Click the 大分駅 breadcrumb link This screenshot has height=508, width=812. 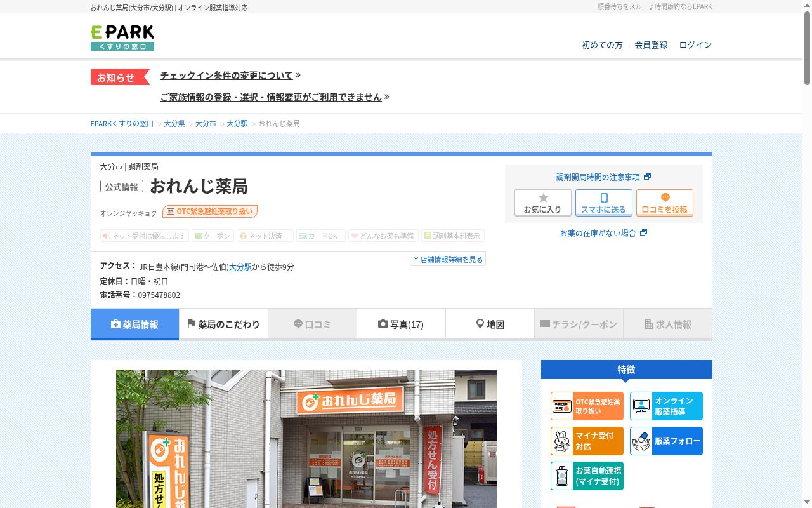(x=237, y=124)
